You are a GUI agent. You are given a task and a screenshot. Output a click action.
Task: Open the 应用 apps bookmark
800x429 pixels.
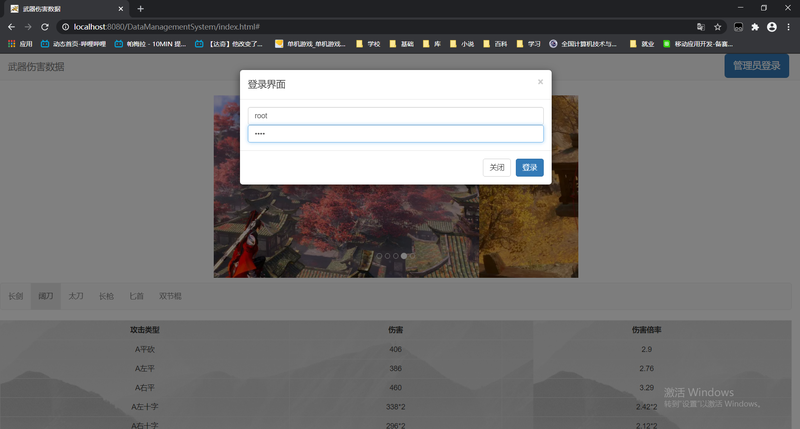pos(20,44)
